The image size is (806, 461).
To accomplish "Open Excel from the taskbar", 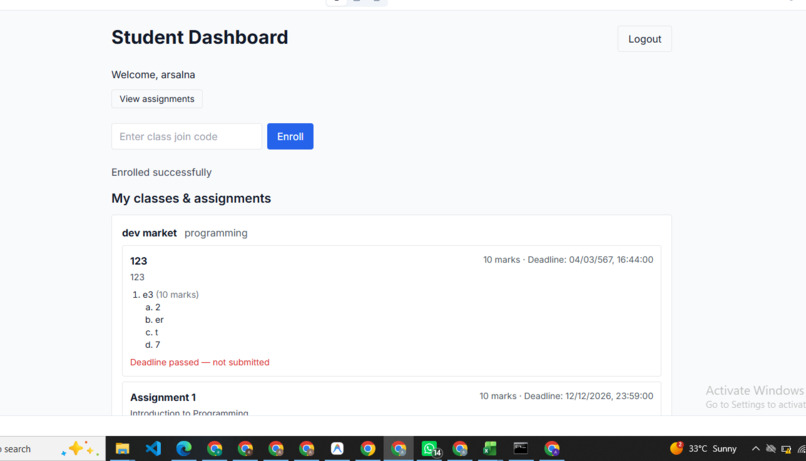I will click(490, 449).
